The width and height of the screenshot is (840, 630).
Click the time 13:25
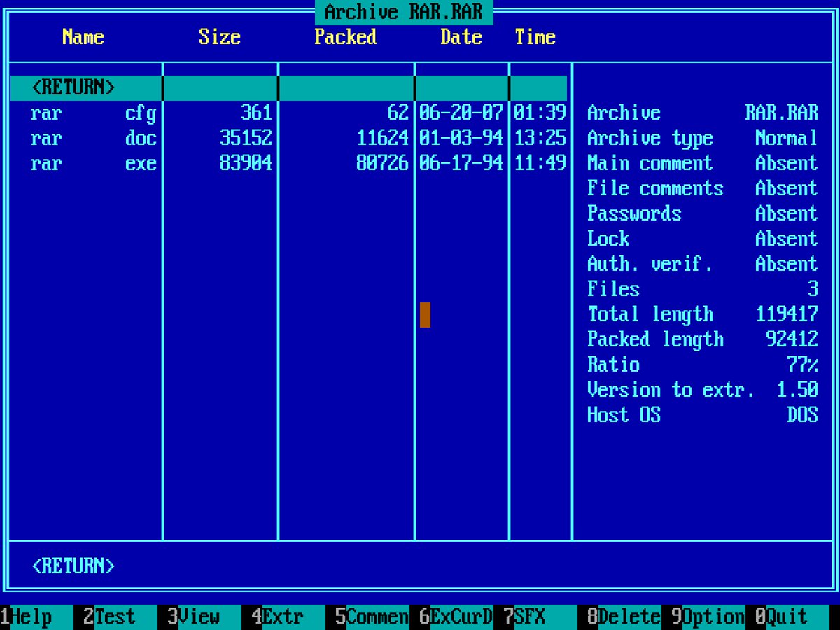pos(540,138)
